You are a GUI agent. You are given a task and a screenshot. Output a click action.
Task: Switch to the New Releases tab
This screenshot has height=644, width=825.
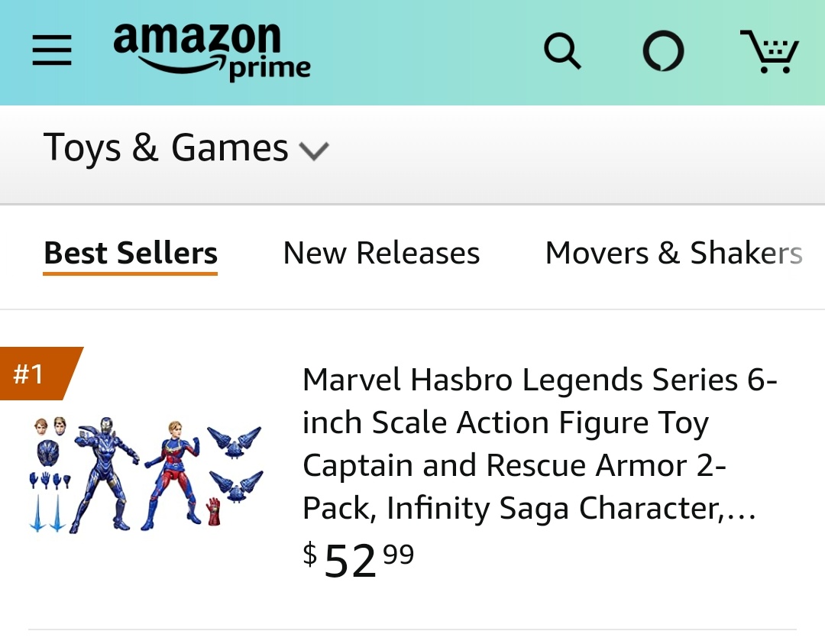pyautogui.click(x=381, y=253)
